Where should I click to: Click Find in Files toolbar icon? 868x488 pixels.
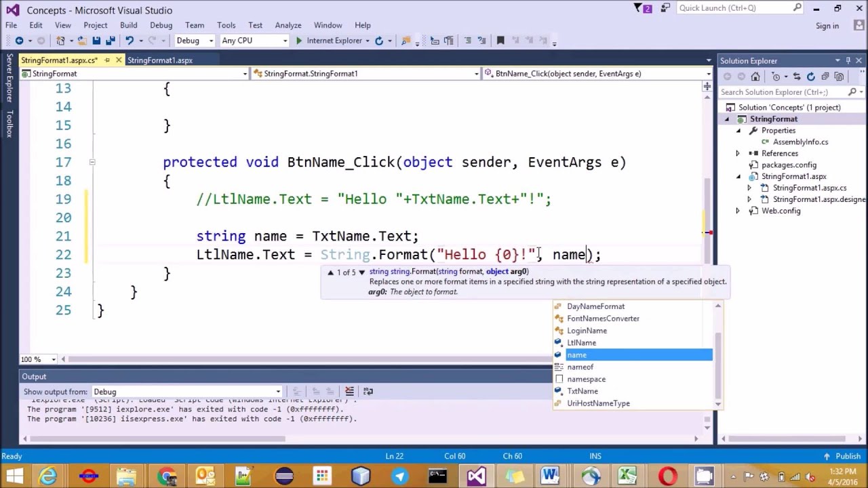pos(406,41)
